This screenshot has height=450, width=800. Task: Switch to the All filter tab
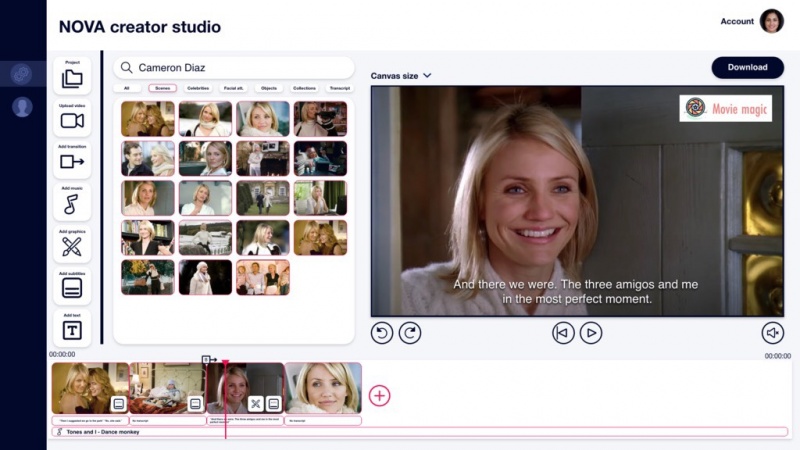127,88
